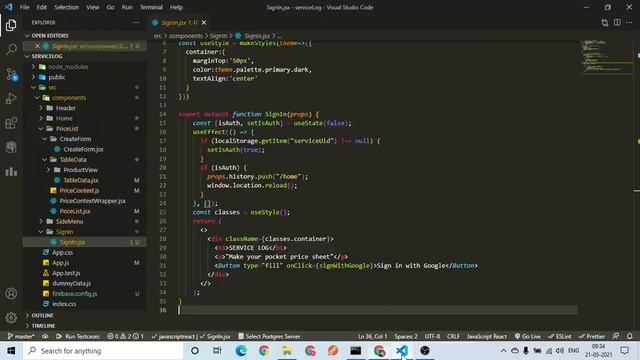The image size is (640, 360).
Task: Click JavaScript React language mode
Action: click(x=487, y=336)
